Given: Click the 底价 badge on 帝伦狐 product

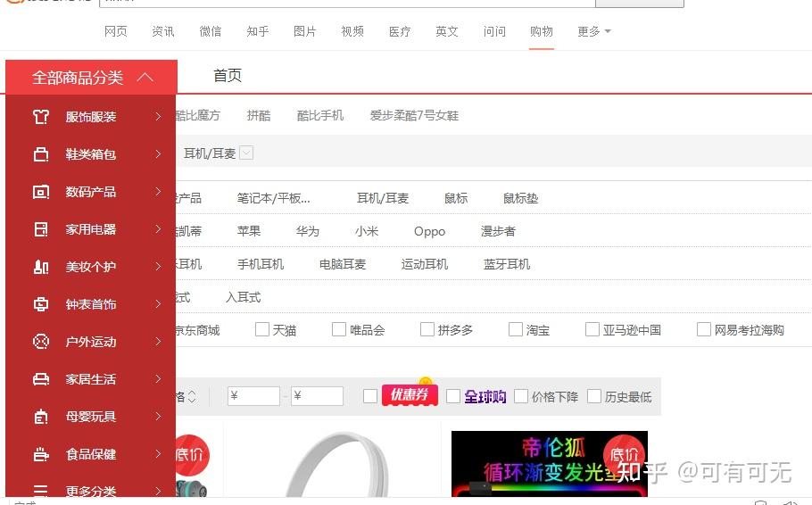Looking at the screenshot, I should click(625, 455).
